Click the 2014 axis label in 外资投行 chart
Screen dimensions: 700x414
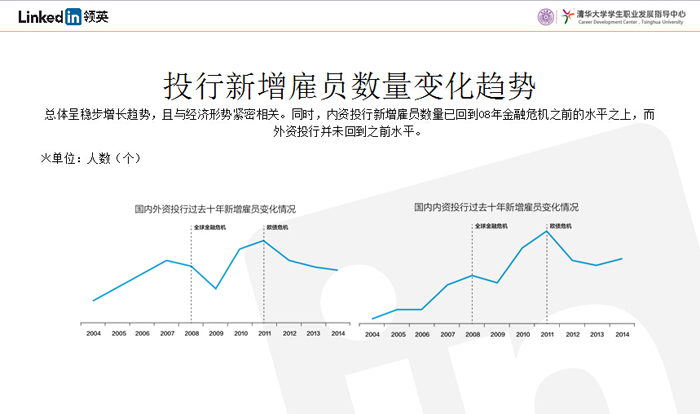click(x=338, y=332)
